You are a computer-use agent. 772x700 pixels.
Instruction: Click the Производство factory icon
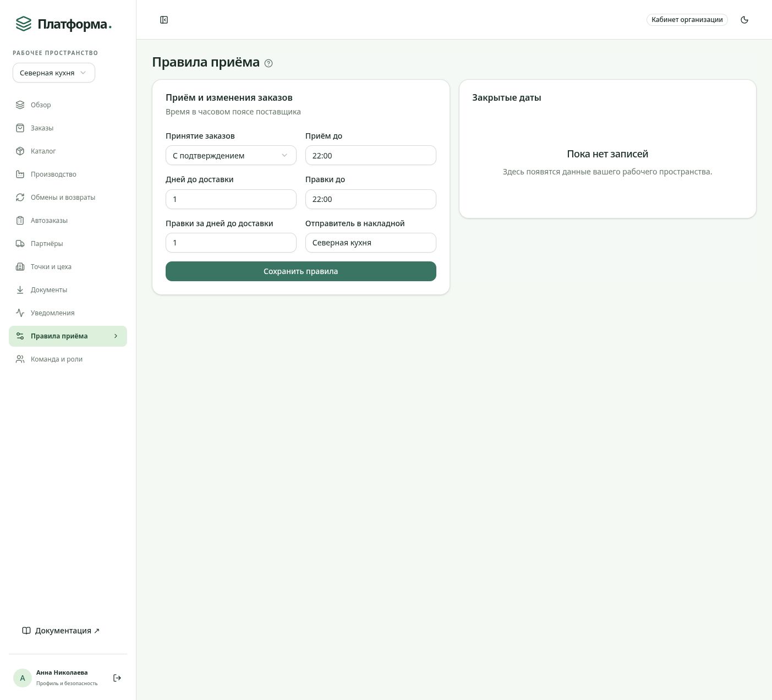click(20, 174)
